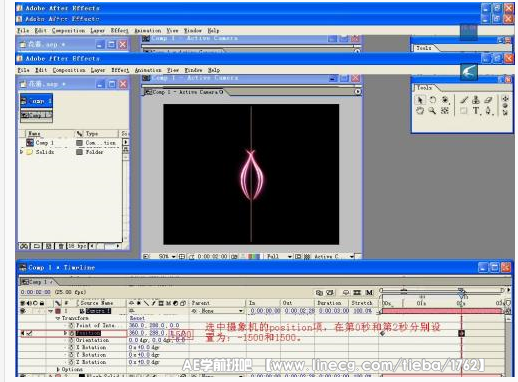Select the Zoom magnifier tool
Screen dimensions: 518x382
pyautogui.click(x=432, y=111)
